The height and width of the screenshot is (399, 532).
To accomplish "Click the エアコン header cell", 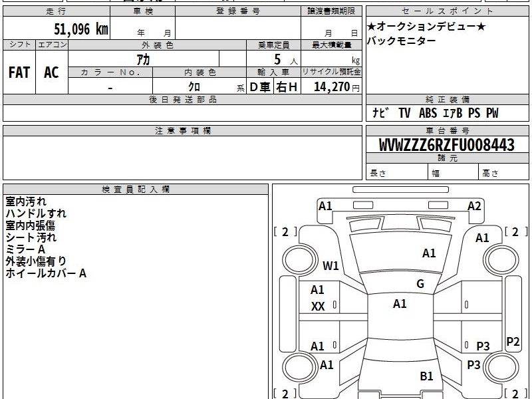I will pos(52,45).
